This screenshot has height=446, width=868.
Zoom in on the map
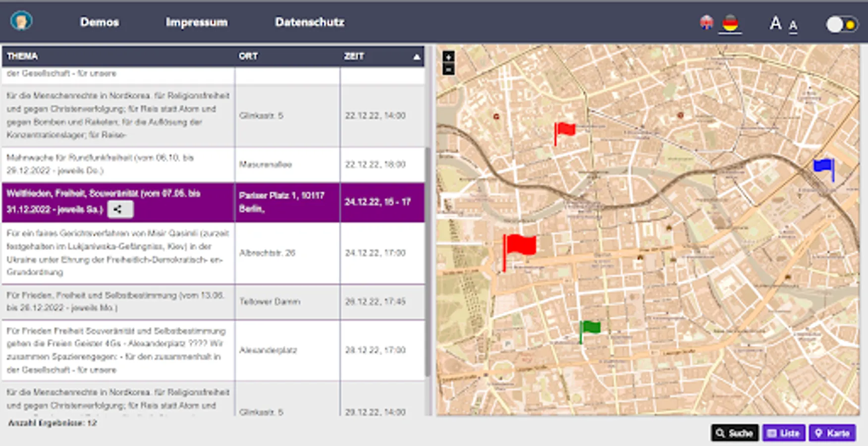[x=448, y=57]
